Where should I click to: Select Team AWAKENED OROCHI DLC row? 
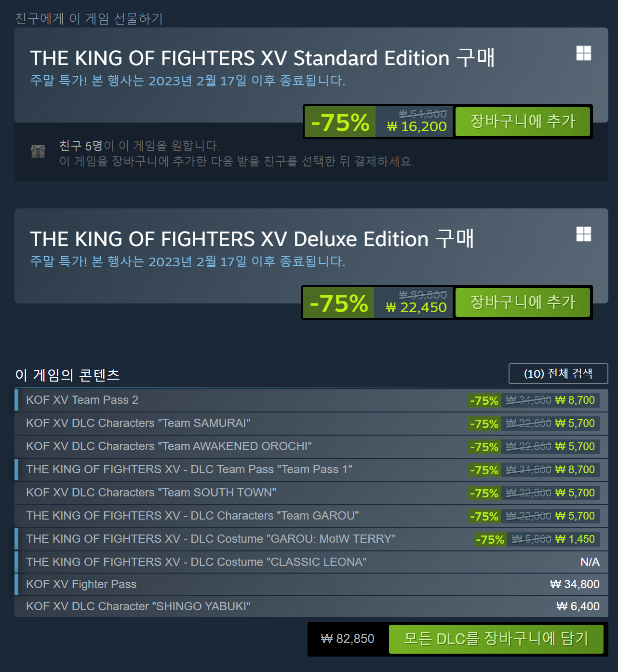(169, 446)
